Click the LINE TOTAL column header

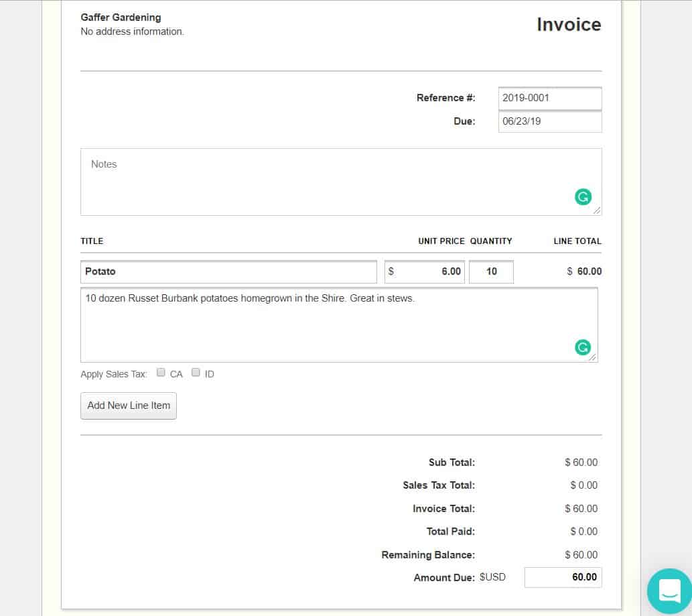click(x=577, y=241)
